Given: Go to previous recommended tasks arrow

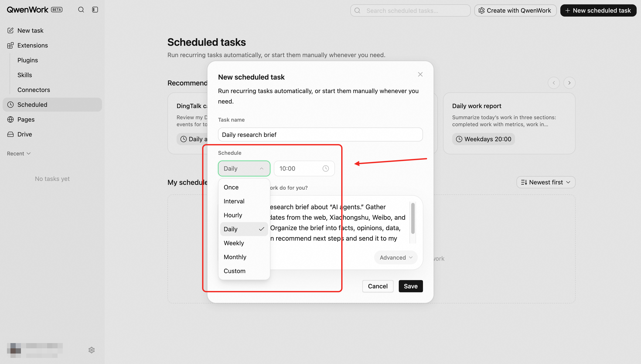Looking at the screenshot, I should click(554, 83).
